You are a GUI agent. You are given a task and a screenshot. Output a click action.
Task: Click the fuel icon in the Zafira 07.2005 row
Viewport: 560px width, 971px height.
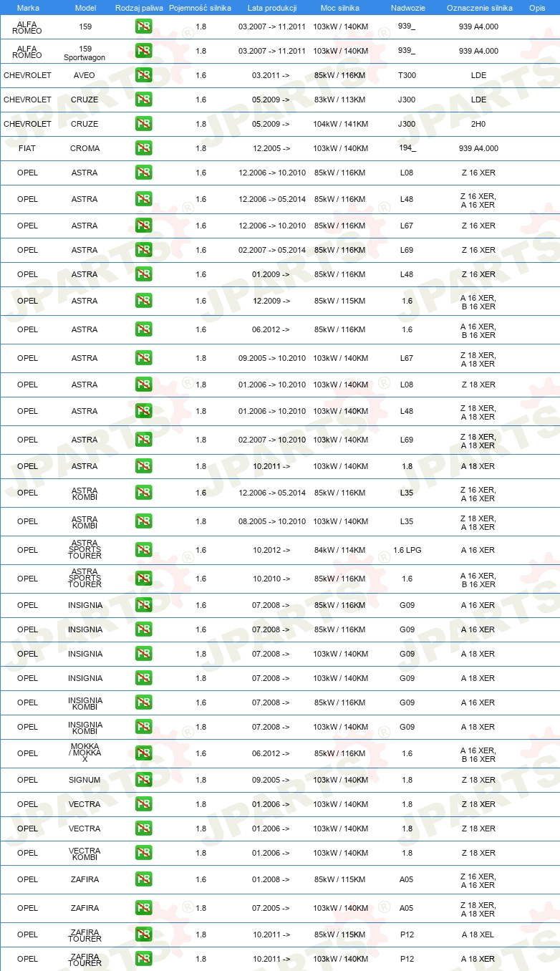[144, 908]
